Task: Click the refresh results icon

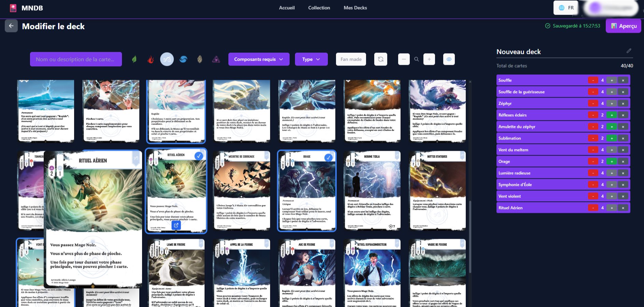Action: coord(381,59)
